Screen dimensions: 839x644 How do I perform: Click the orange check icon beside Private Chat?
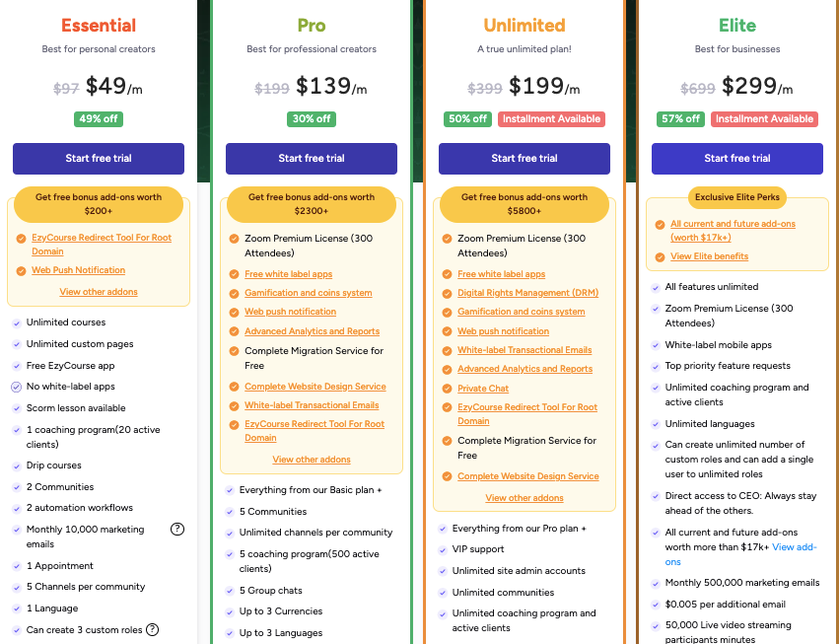(447, 389)
